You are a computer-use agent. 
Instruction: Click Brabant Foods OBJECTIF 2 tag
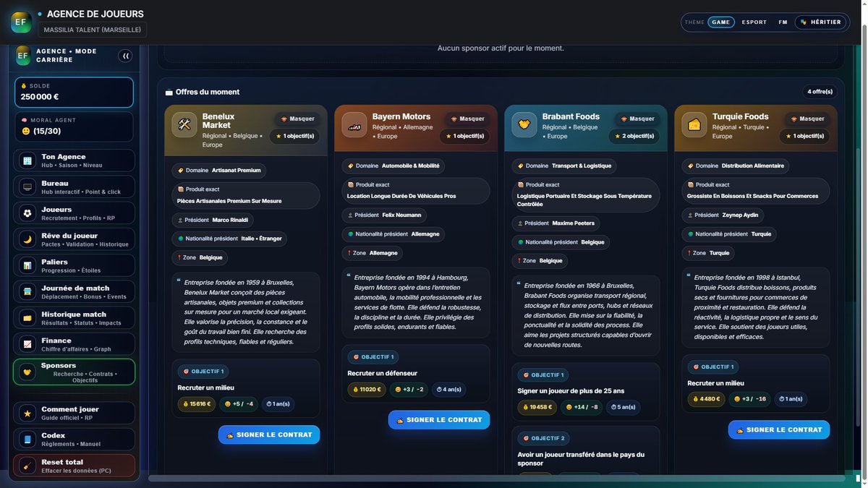[544, 438]
